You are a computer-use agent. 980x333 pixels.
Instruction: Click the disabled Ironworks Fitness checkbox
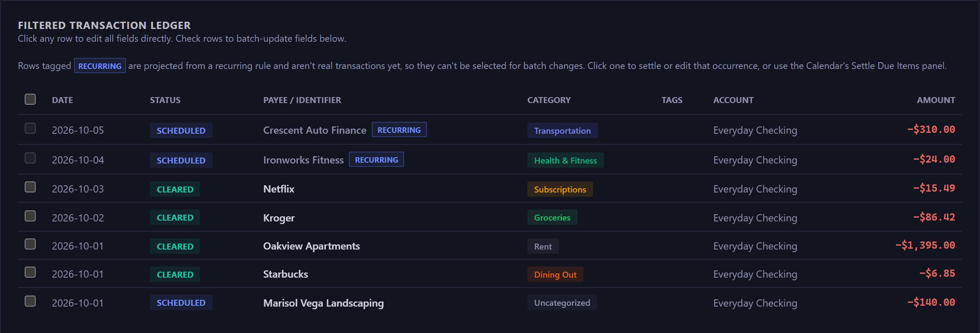point(30,158)
